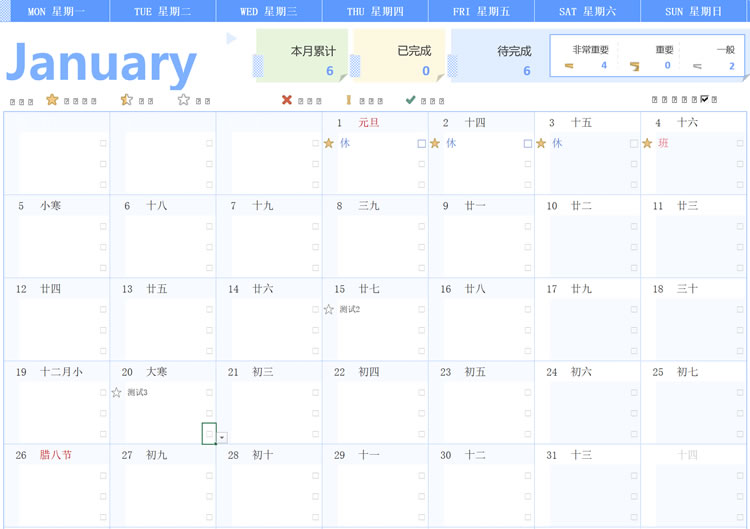This screenshot has width=750, height=529.
Task: Click the green check mark legend icon
Action: (410, 99)
